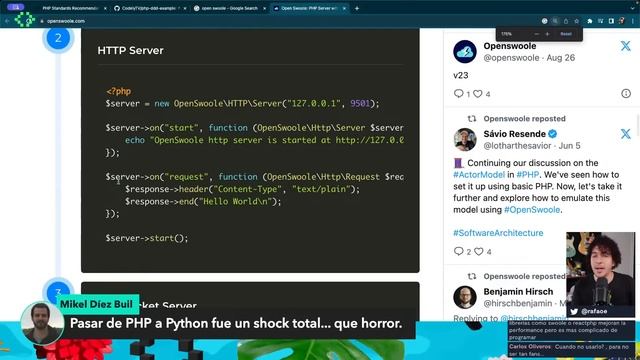Increase zoom with the plus button

coord(547,34)
